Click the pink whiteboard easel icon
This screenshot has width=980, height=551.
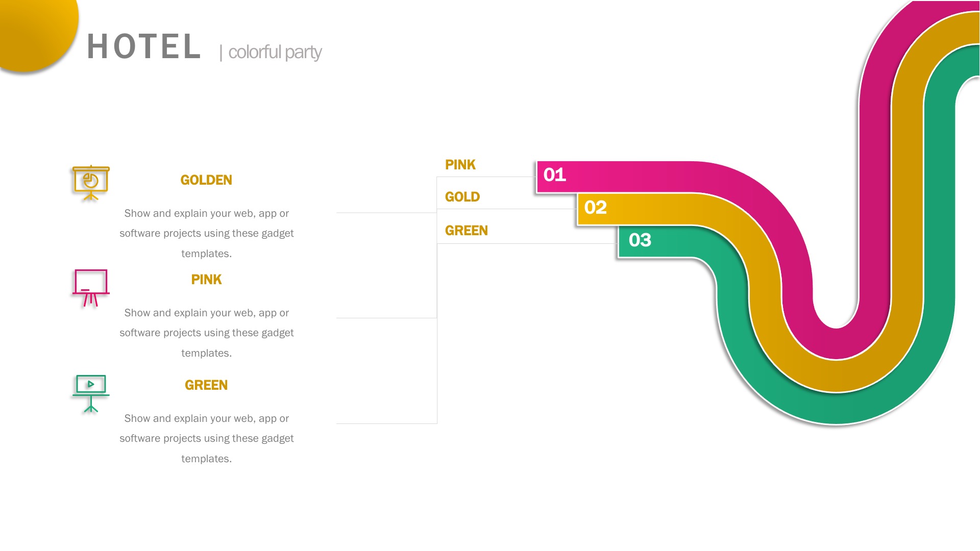(x=91, y=287)
